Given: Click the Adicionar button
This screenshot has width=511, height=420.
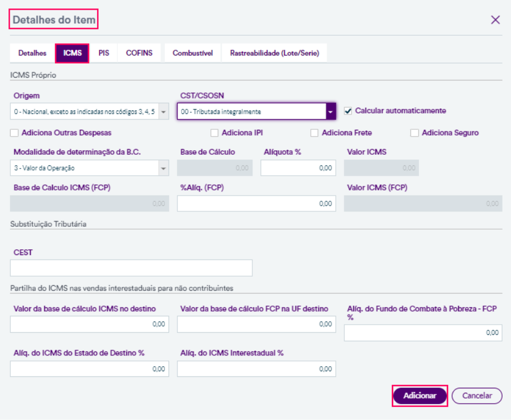Looking at the screenshot, I should pos(420,396).
